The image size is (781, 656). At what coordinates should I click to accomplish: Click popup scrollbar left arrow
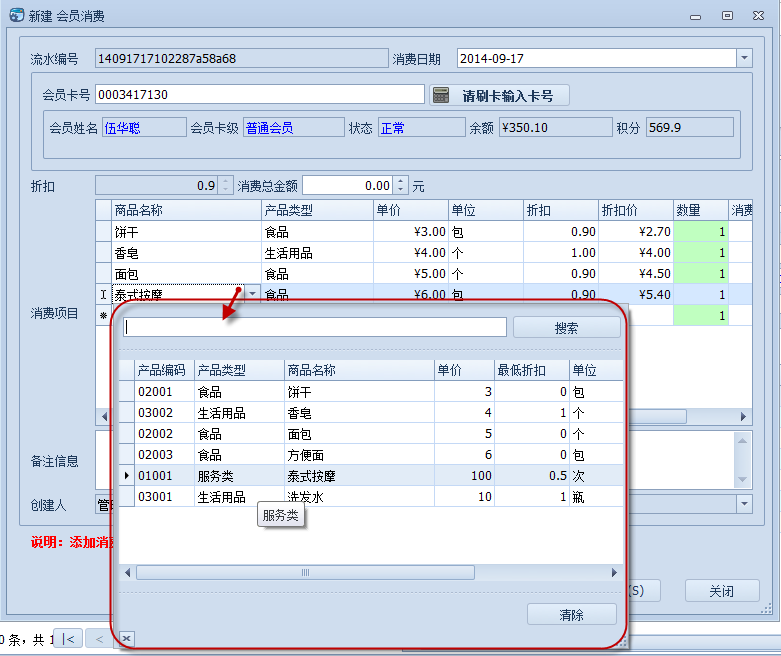[128, 572]
